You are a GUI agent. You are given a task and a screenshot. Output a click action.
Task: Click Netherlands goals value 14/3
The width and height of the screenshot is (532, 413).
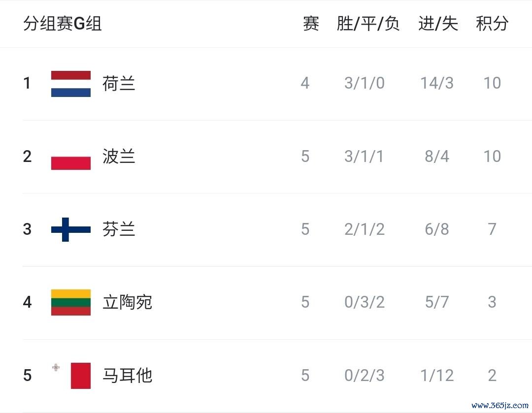click(437, 83)
